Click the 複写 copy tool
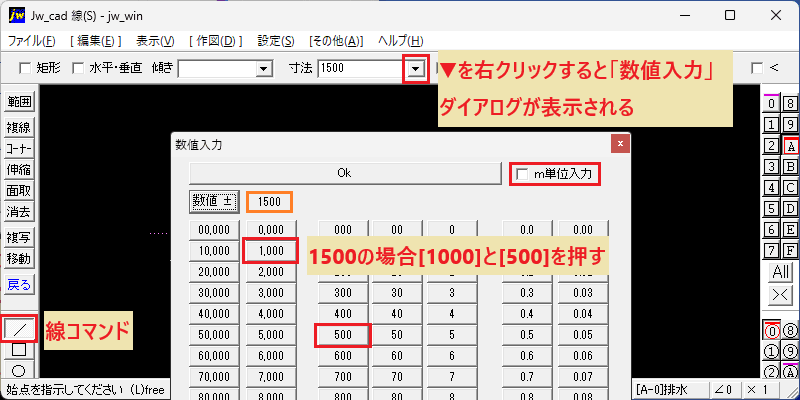 pos(19,237)
